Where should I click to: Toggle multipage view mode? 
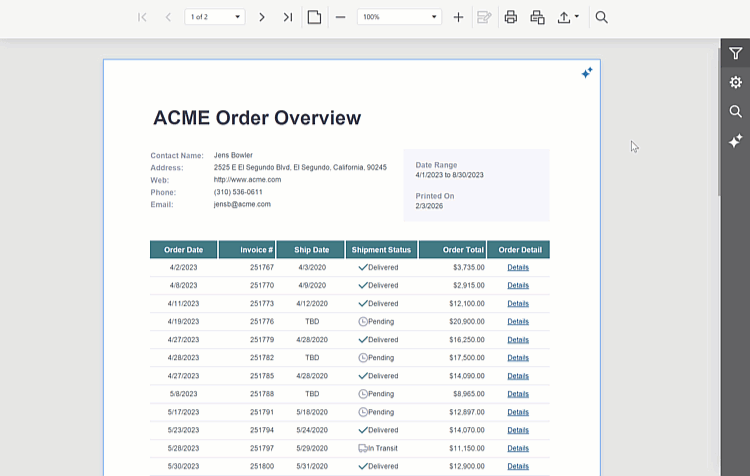pos(314,17)
